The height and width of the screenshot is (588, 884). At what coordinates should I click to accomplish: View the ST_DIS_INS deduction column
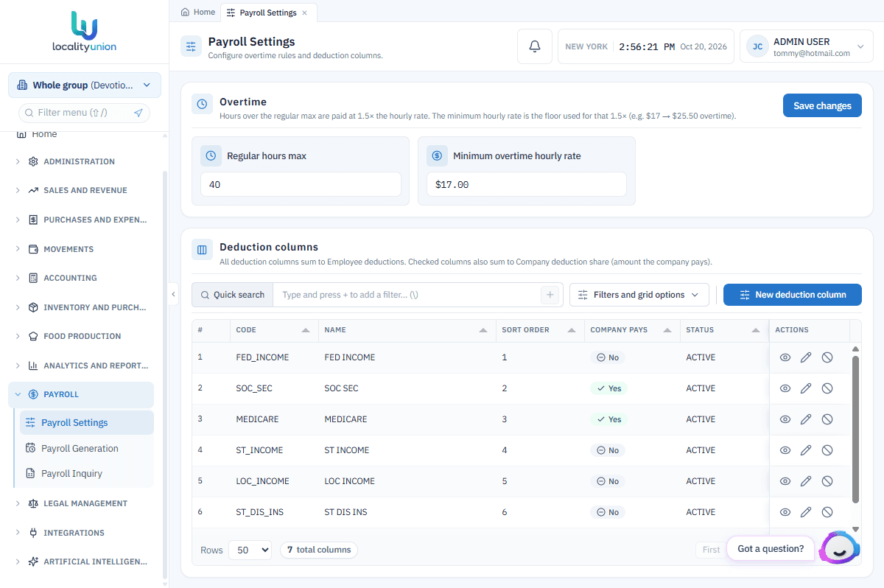click(785, 512)
